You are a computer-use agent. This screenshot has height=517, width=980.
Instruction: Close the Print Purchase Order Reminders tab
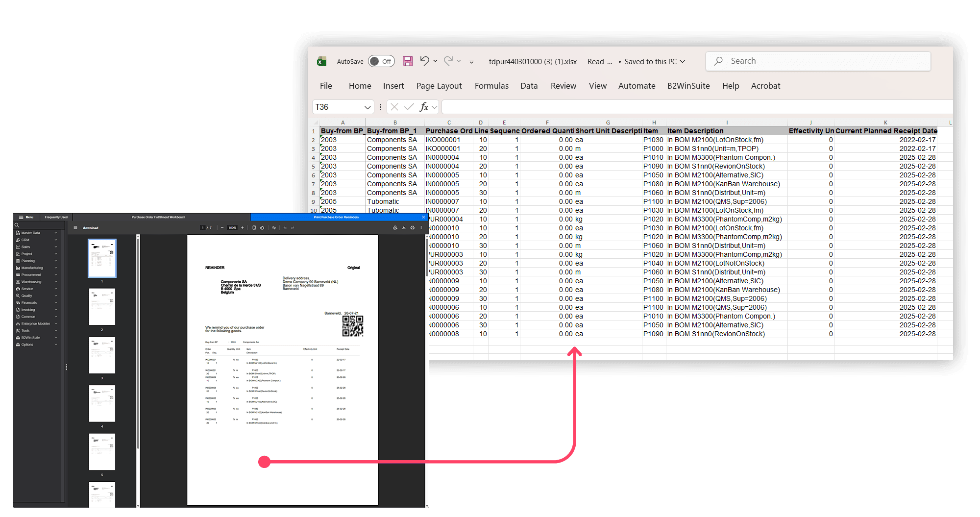tap(424, 217)
